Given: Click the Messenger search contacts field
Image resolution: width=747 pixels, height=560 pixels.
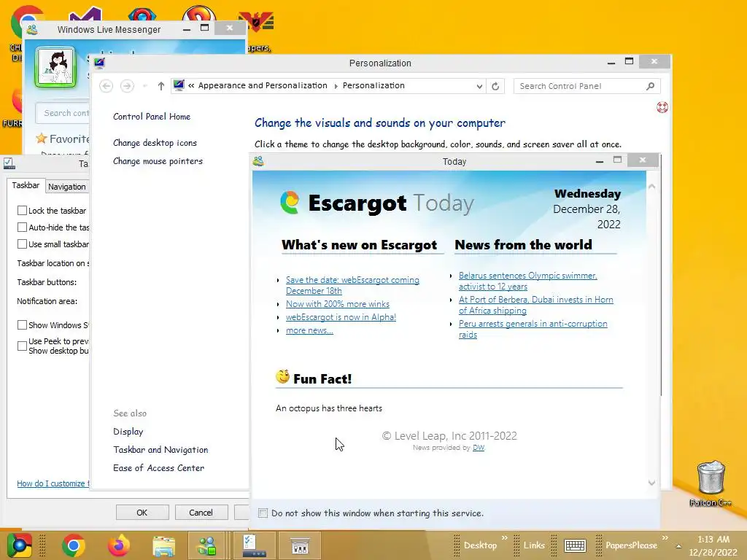Looking at the screenshot, I should (63, 113).
